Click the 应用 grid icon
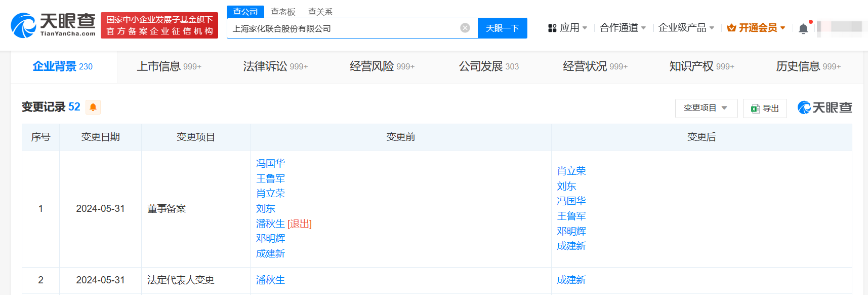Image resolution: width=868 pixels, height=295 pixels. pos(552,28)
